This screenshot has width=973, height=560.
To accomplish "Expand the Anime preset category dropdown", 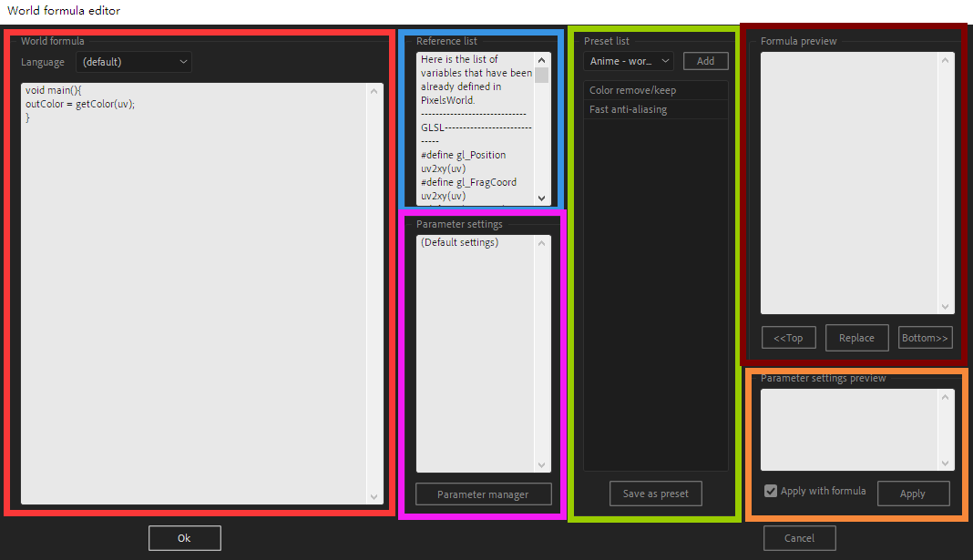I will click(629, 61).
